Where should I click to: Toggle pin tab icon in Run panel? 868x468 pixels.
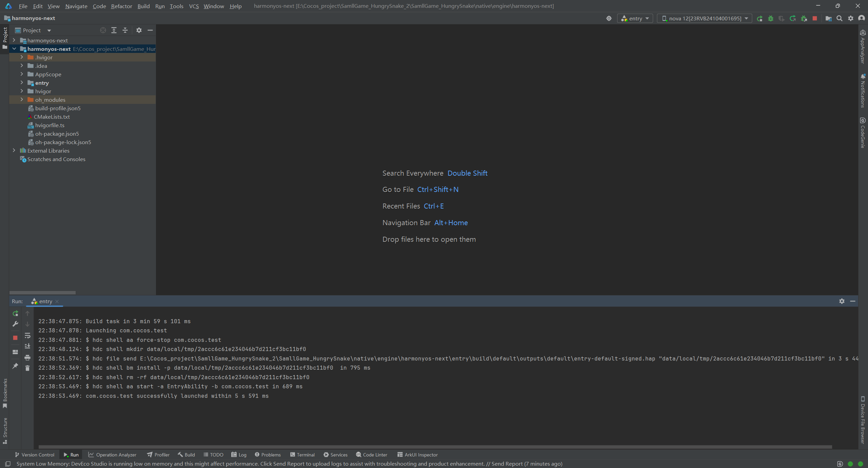click(15, 366)
